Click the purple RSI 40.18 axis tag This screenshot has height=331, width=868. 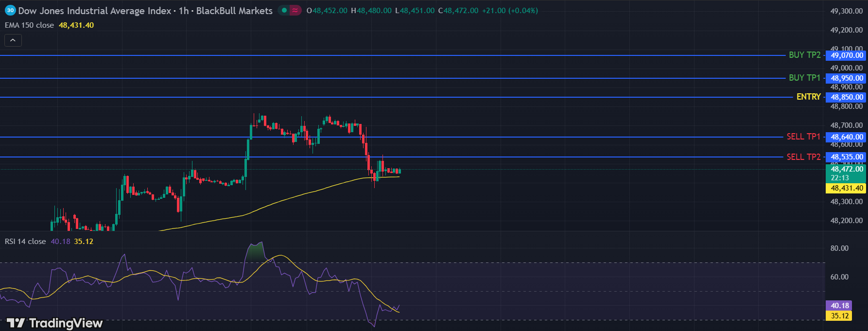(839, 306)
